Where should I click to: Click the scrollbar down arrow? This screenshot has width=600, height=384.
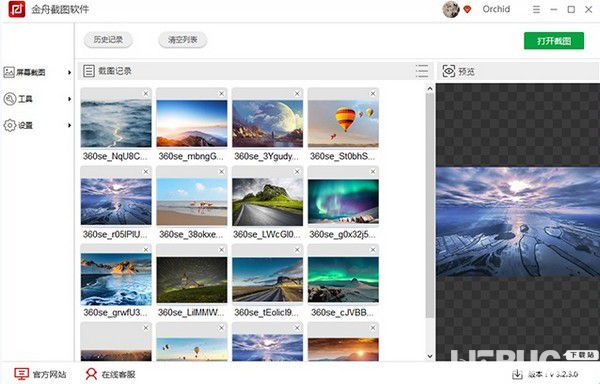click(430, 356)
